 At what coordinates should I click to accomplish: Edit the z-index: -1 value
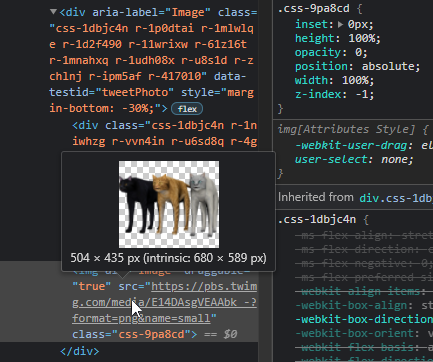(x=364, y=94)
